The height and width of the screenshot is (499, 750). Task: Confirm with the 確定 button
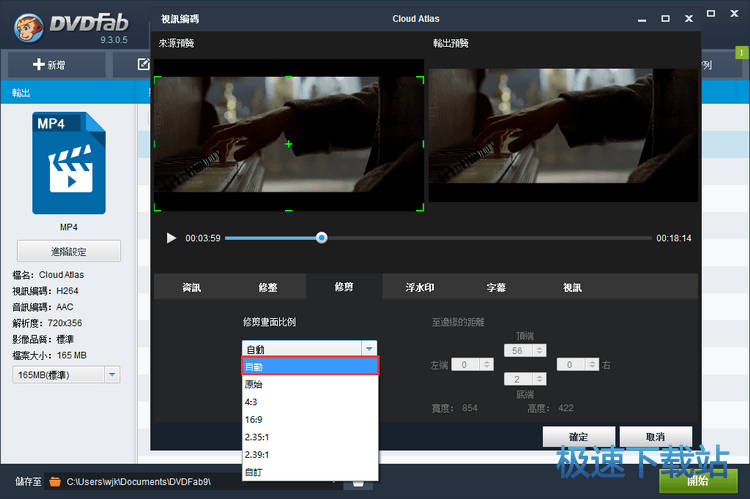point(579,436)
